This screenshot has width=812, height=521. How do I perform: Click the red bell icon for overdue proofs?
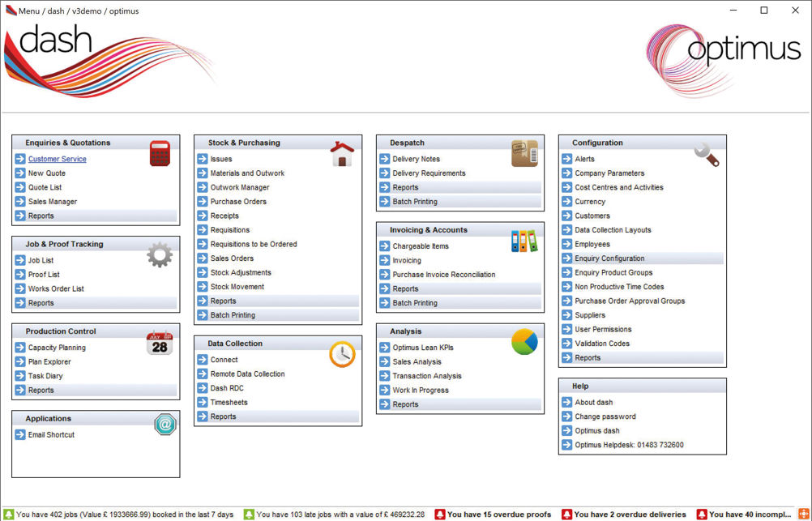(440, 515)
